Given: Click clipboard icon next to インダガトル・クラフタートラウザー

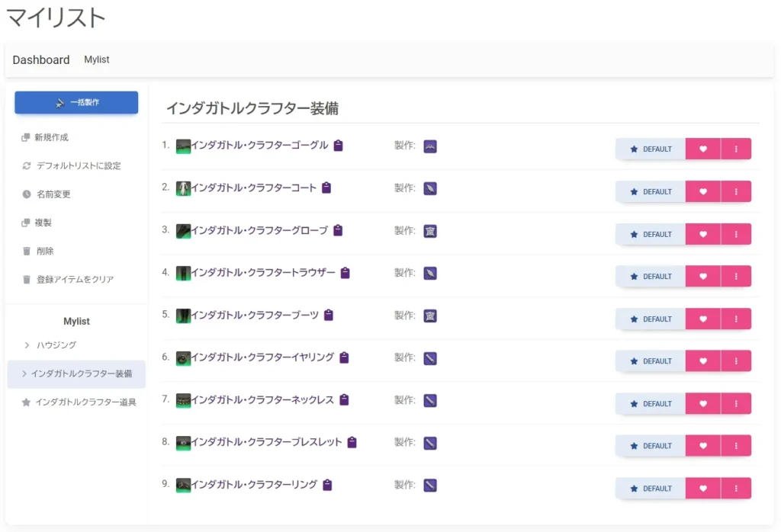Looking at the screenshot, I should 346,272.
